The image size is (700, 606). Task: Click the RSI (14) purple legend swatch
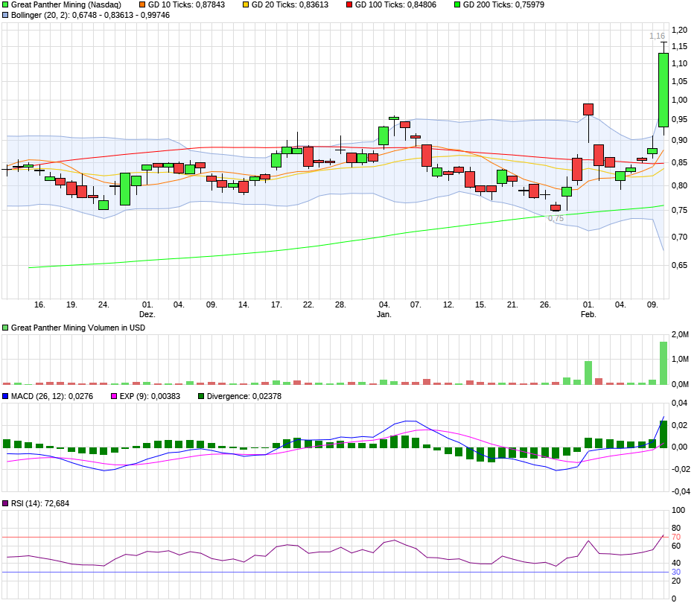click(x=6, y=504)
